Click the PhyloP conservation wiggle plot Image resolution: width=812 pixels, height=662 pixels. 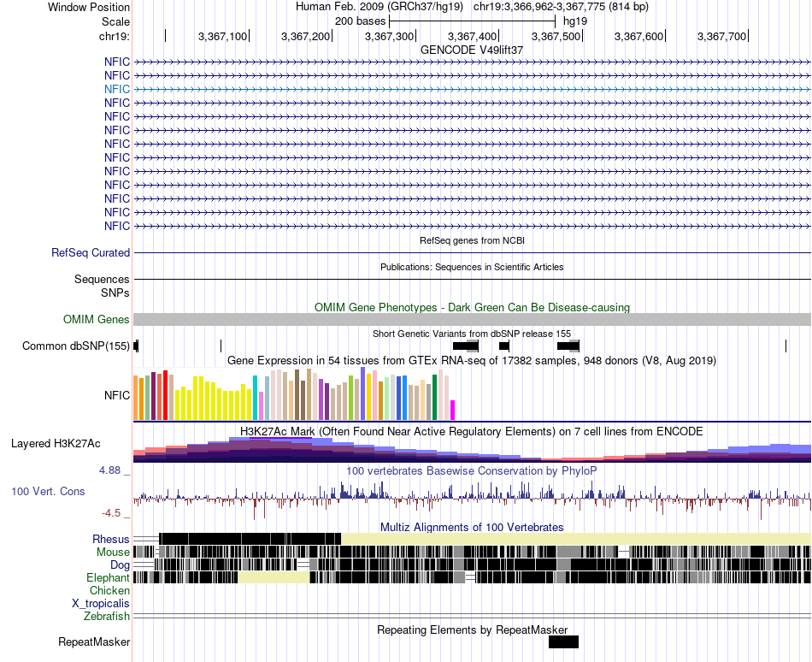(x=472, y=499)
